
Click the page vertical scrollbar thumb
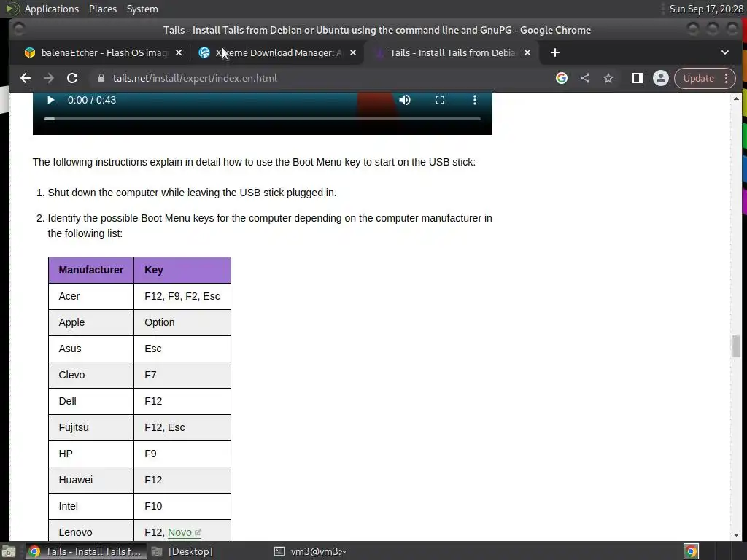click(737, 346)
